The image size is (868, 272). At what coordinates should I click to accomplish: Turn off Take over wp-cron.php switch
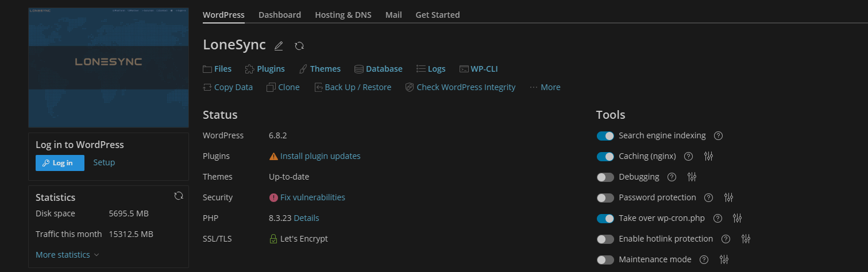605,218
